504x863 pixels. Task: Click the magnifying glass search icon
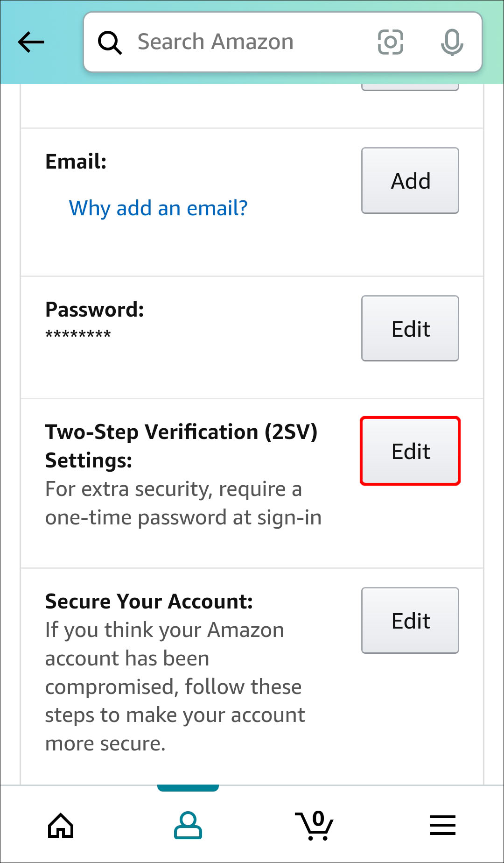(110, 43)
